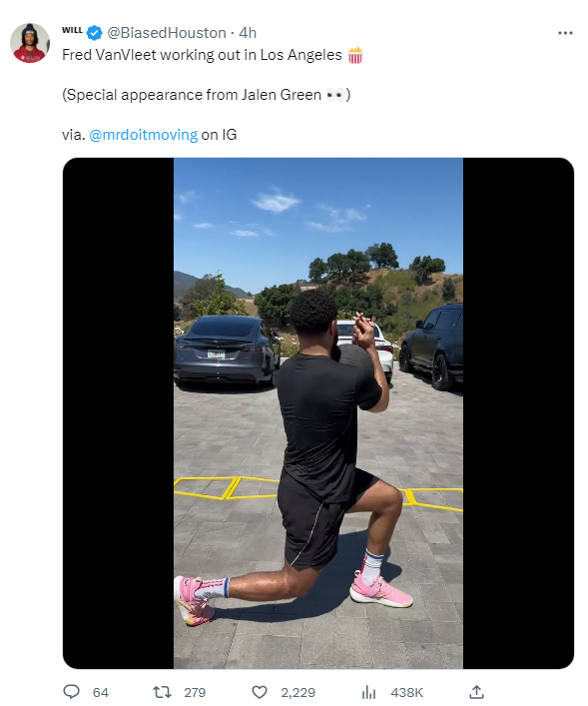This screenshot has width=588, height=706.
Task: Open the @mrdoitmoving mention link
Action: coord(143,135)
